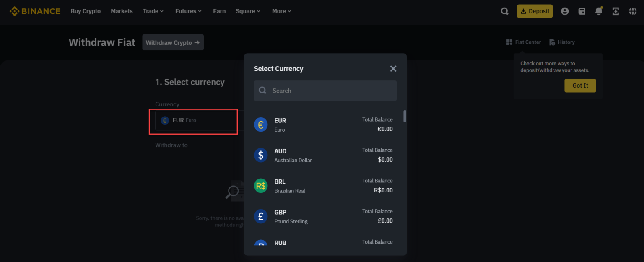Click the Binance logo
Image resolution: width=644 pixels, height=262 pixels.
(x=35, y=11)
